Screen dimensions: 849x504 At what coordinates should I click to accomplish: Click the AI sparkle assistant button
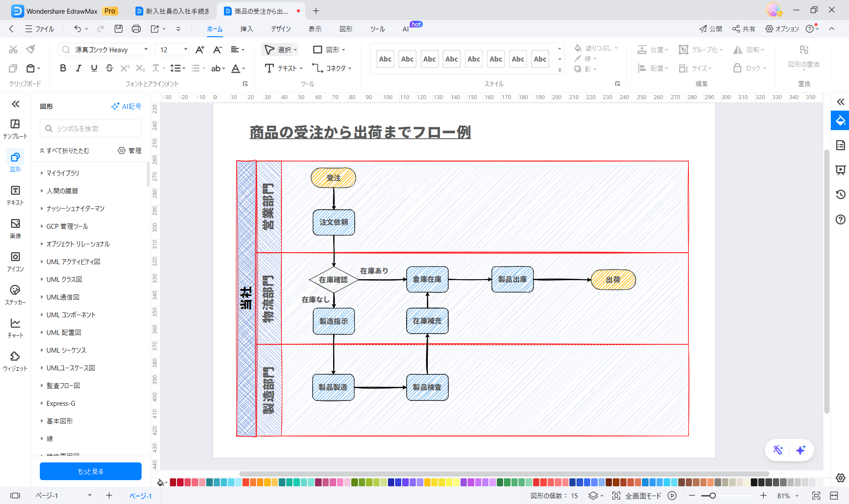point(800,450)
